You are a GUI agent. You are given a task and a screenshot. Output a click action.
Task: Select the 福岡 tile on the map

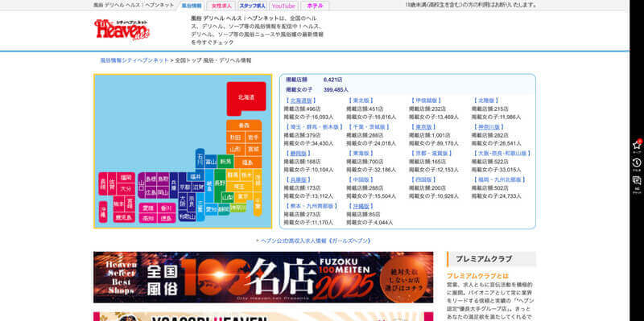[126, 177]
